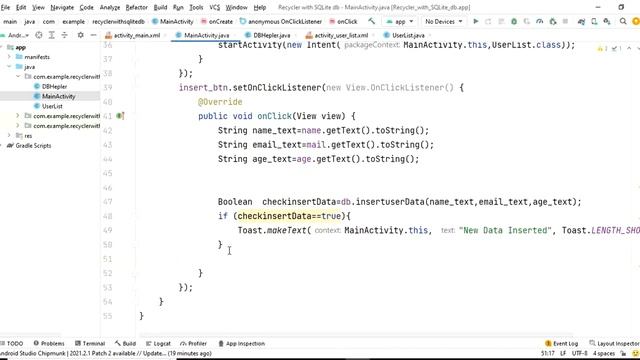Click Apply Changes and Restart Activity icon
This screenshot has height=360, width=640.
click(488, 21)
